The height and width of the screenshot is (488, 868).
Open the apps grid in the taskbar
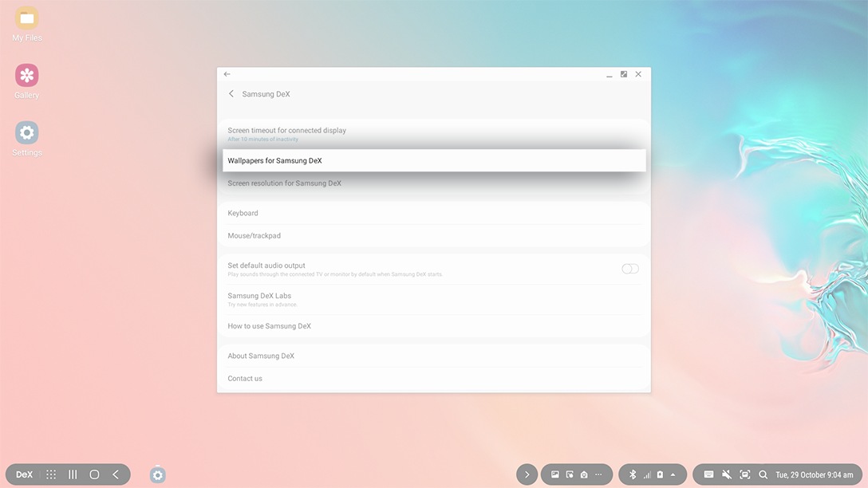[51, 474]
